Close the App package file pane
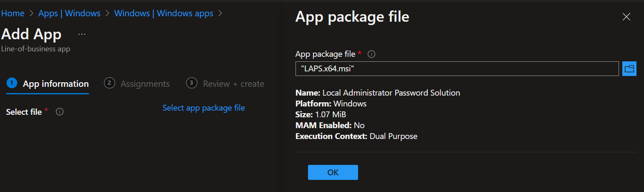Screen dimensions: 644x192 (626, 17)
